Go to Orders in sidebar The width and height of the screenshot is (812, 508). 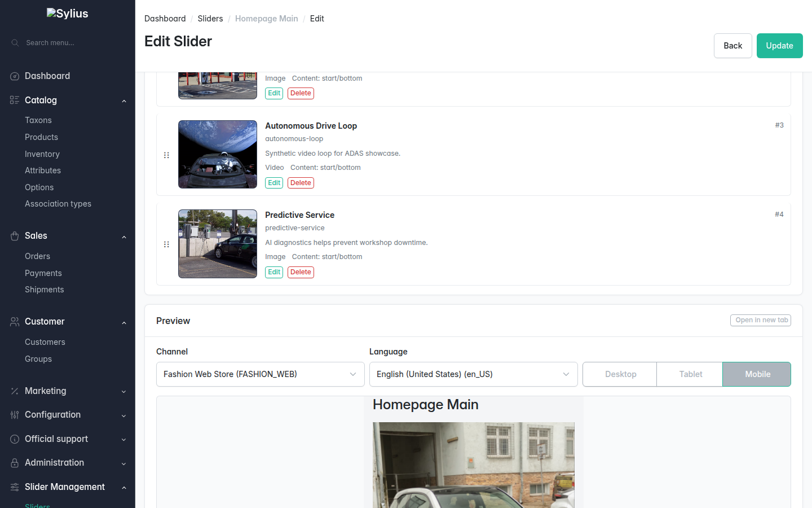point(37,256)
